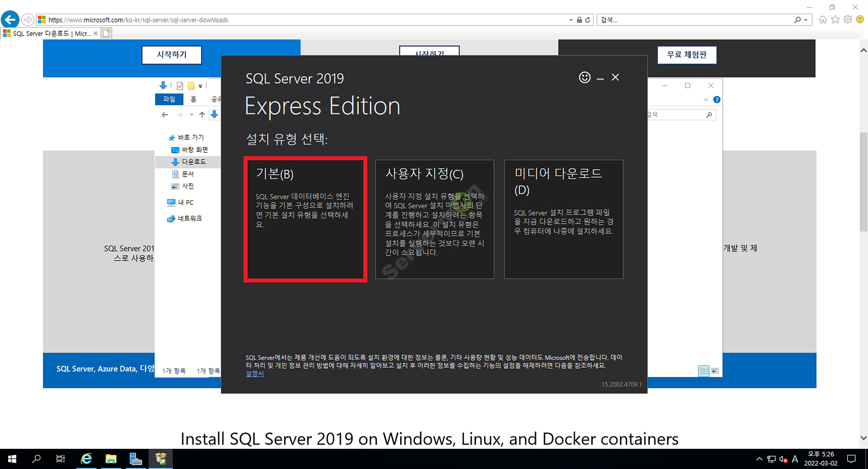
Task: Select 사진 in Explorer tree
Action: coord(183,186)
